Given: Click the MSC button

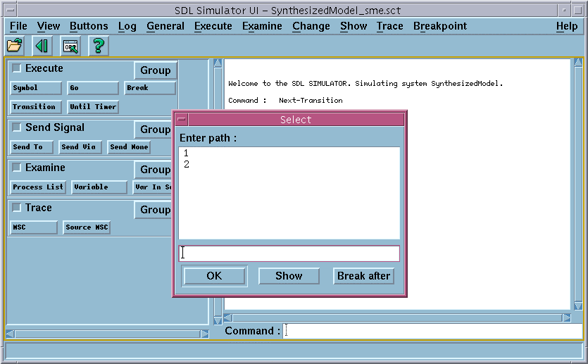Looking at the screenshot, I should coord(34,227).
